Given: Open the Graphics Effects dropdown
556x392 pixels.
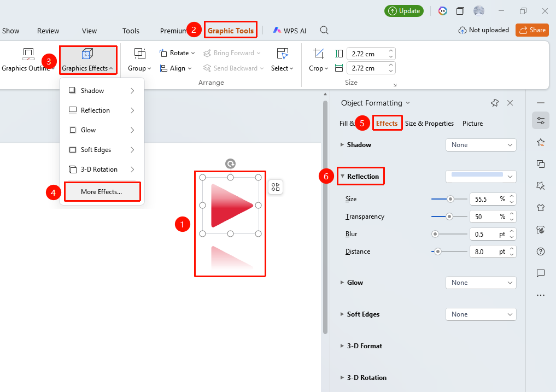Looking at the screenshot, I should coord(87,60).
